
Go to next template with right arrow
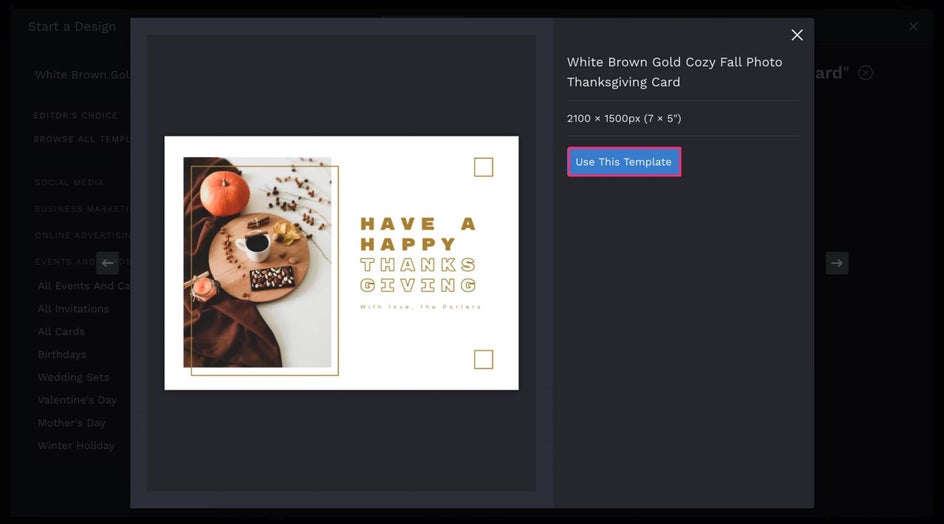point(837,263)
